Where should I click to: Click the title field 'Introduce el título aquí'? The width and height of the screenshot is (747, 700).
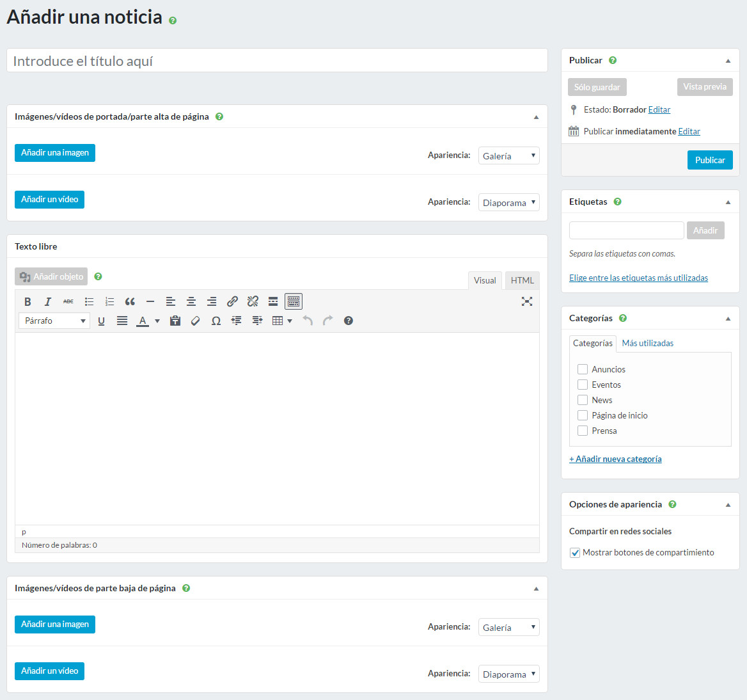277,61
